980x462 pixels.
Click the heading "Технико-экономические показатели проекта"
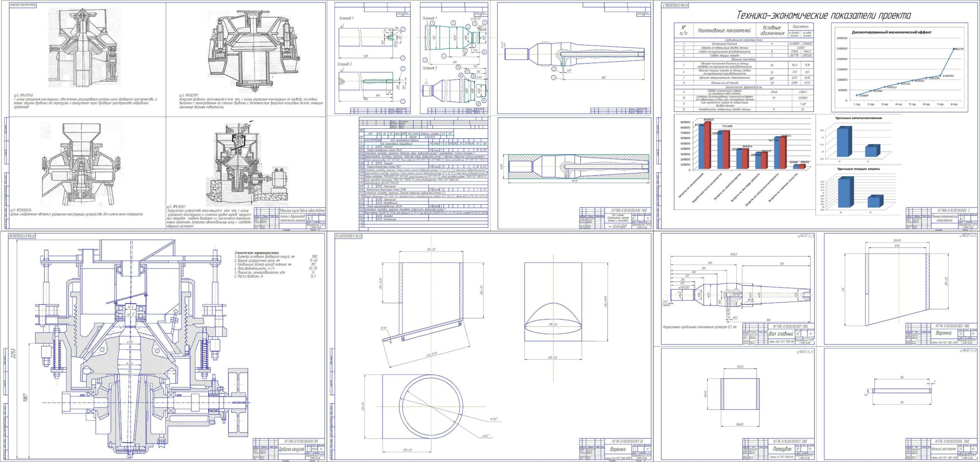tap(823, 15)
